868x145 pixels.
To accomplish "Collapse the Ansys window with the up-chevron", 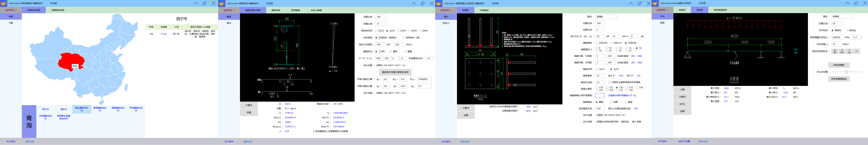I will tap(847, 3).
